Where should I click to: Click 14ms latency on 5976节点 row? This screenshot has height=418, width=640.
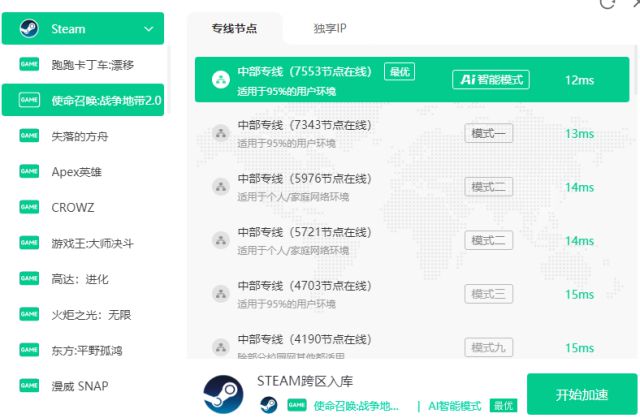coord(579,187)
